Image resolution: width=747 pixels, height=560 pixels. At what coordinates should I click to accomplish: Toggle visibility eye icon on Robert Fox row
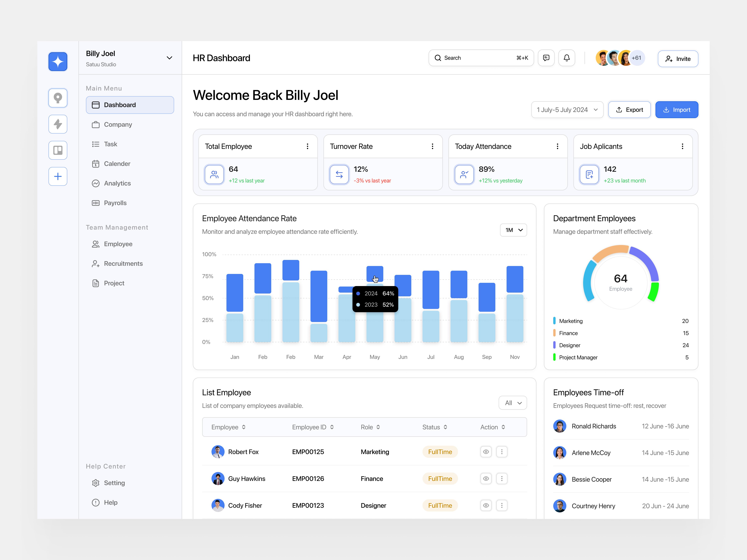click(x=486, y=452)
